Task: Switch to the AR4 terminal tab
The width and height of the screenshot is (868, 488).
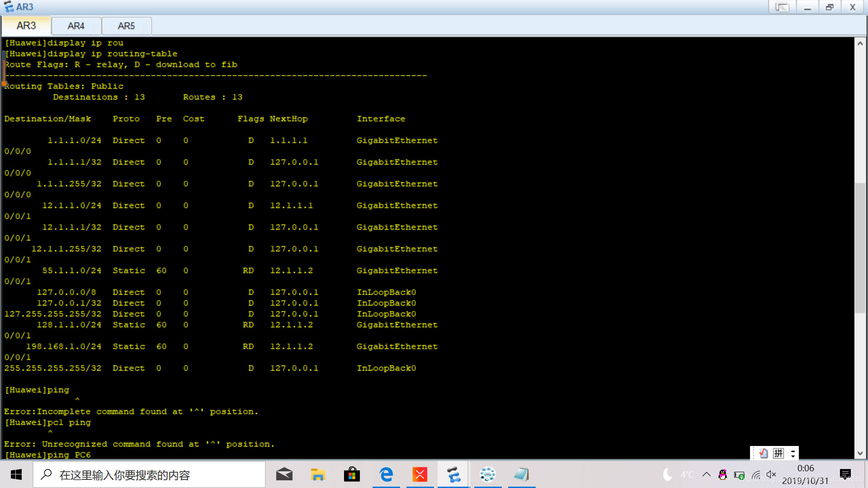Action: click(76, 26)
